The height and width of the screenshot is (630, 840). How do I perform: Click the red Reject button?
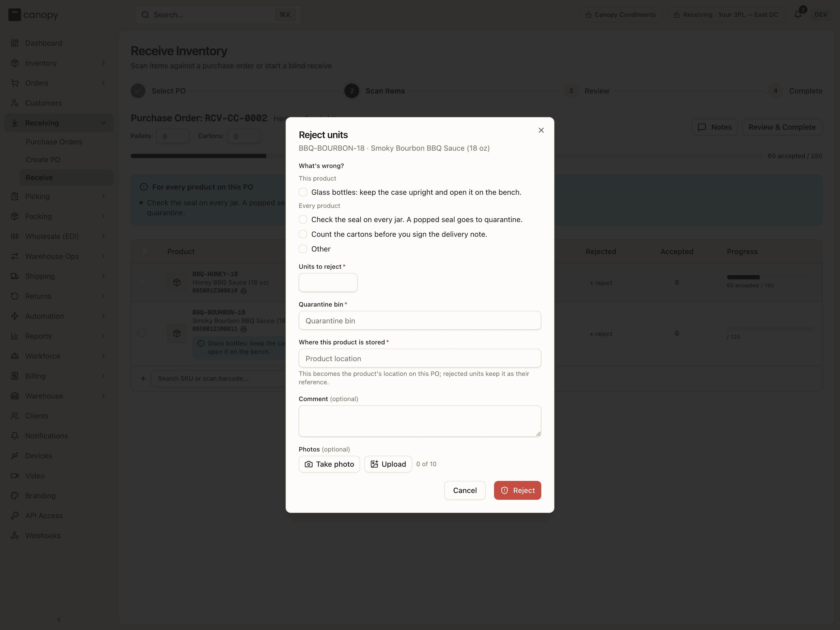(517, 490)
